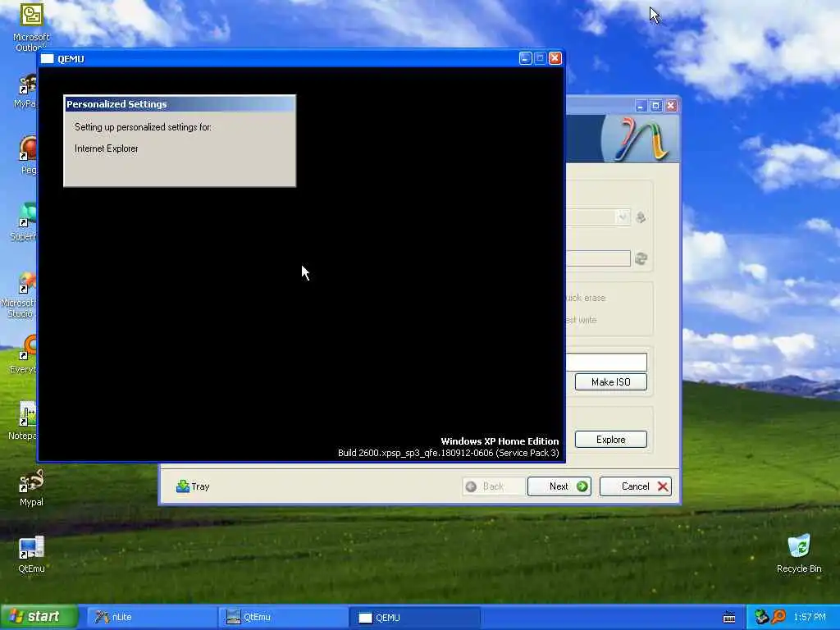Click Next in nLite wizard

click(x=559, y=486)
